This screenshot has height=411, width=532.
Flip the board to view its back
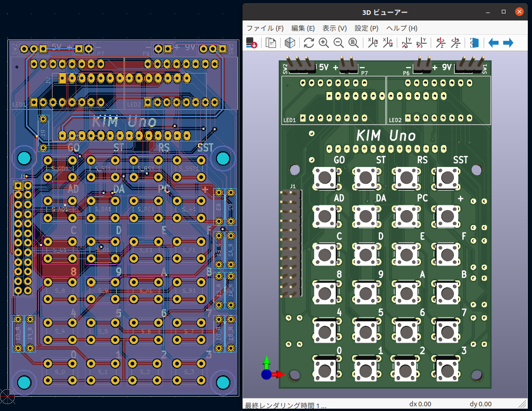click(474, 43)
